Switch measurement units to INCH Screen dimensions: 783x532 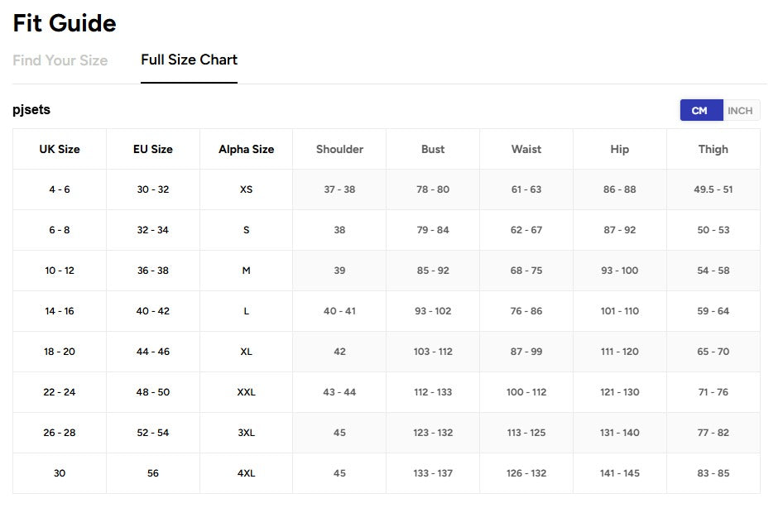740,111
